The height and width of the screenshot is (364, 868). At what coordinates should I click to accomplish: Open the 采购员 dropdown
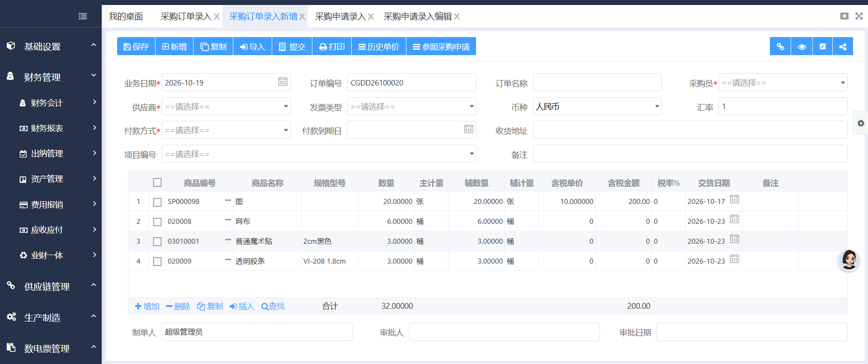click(x=783, y=83)
